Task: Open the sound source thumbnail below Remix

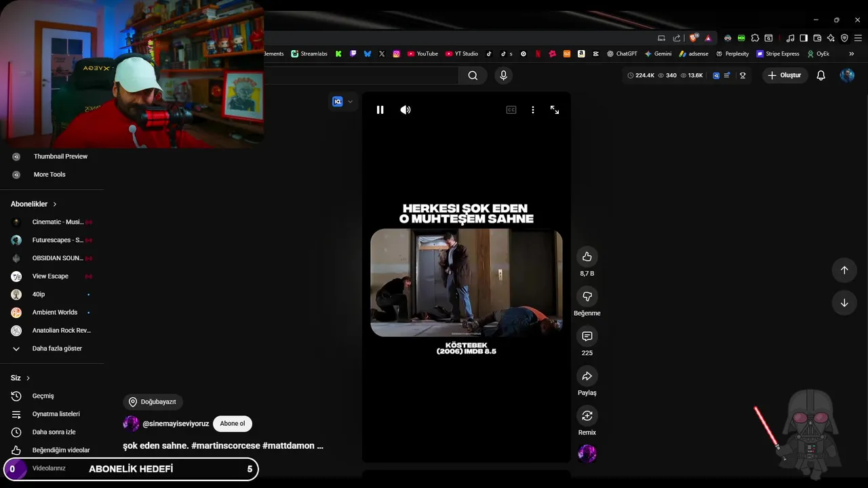Action: [x=587, y=454]
